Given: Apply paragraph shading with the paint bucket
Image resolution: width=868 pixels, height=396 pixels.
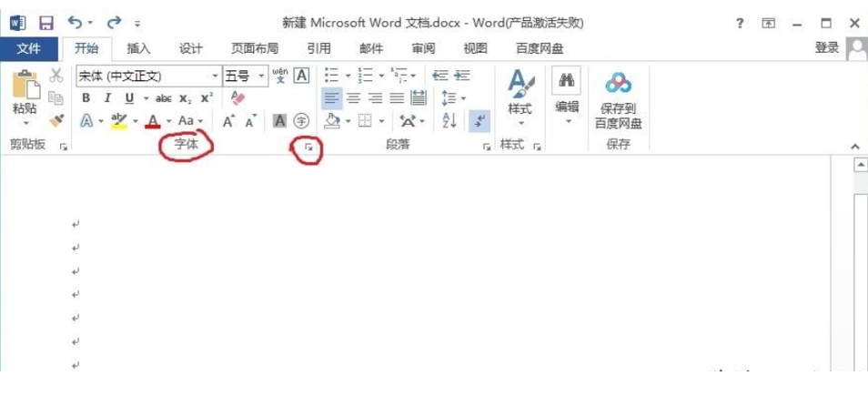Looking at the screenshot, I should 331,121.
